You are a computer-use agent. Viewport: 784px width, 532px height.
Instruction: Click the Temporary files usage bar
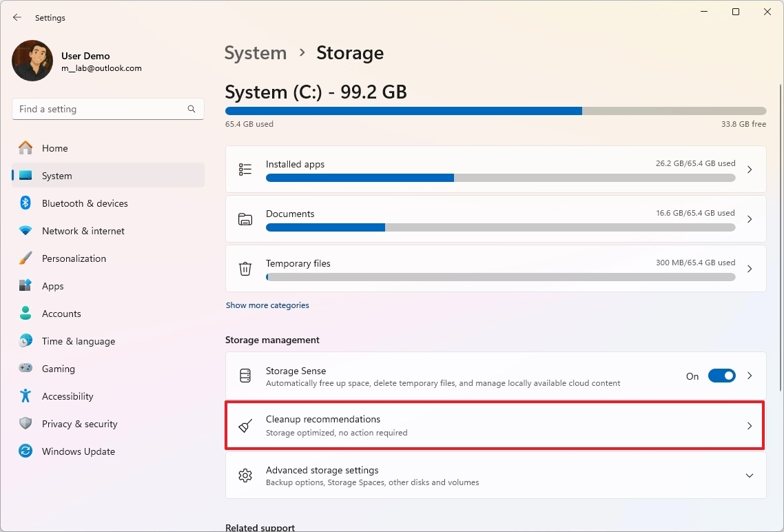pos(500,276)
